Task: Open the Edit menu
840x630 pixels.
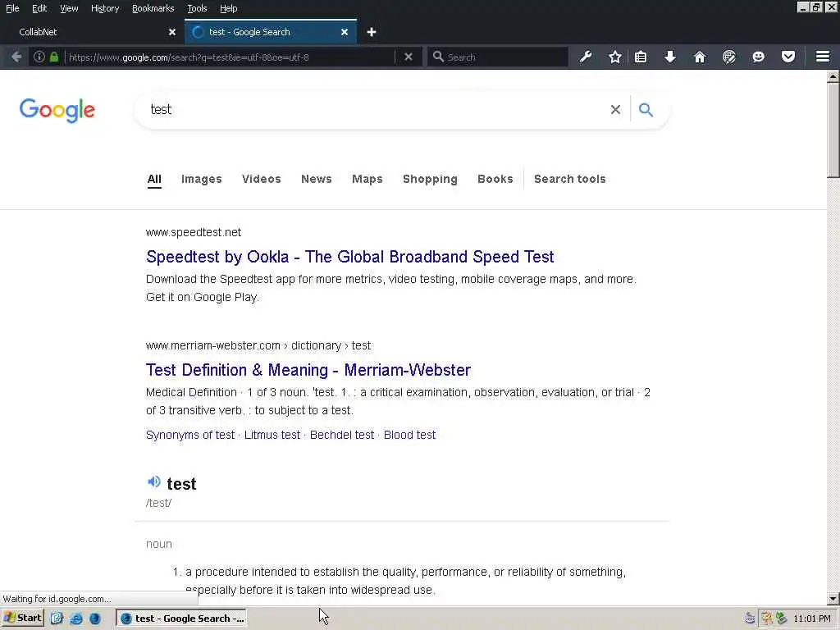Action: [39, 8]
